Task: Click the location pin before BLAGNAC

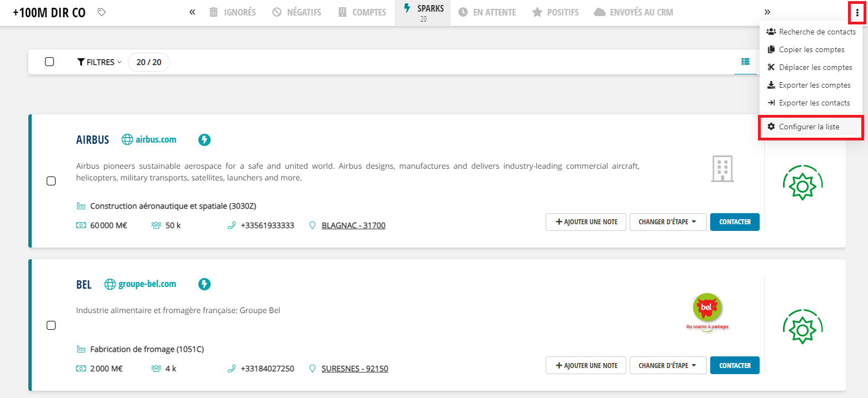Action: click(312, 225)
